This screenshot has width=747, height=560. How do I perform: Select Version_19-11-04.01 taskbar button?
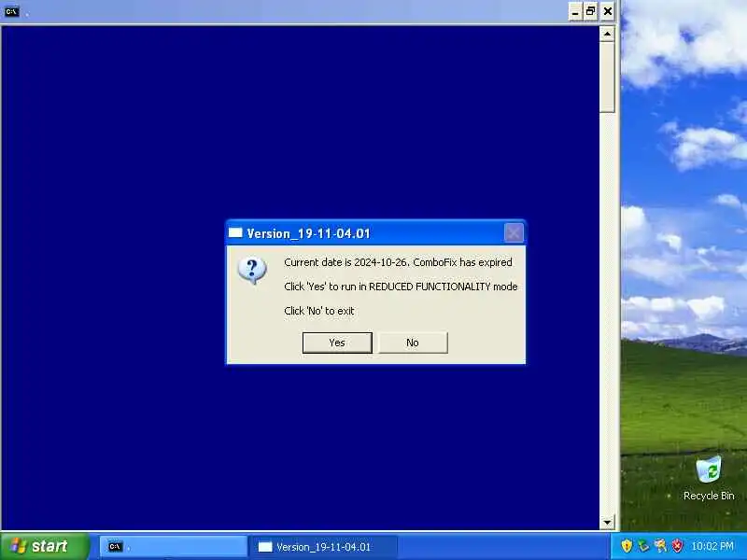click(x=324, y=547)
